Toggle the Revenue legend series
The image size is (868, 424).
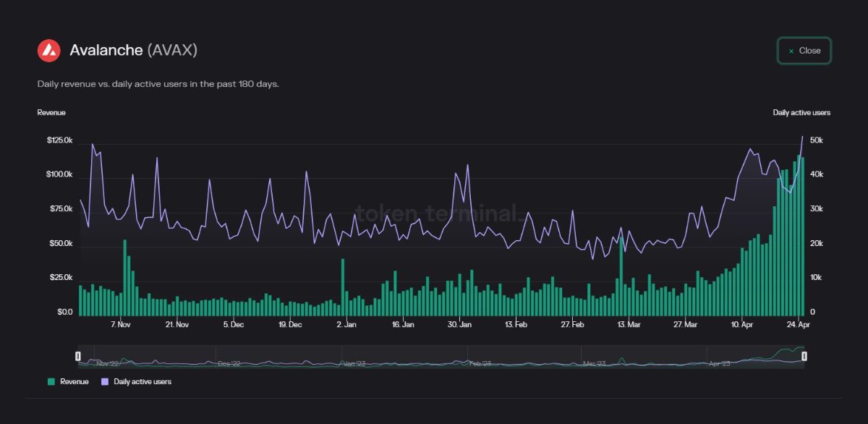(68, 381)
